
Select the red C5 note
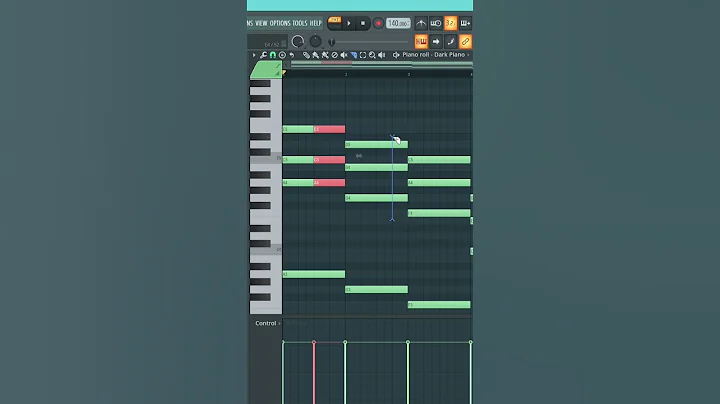(x=329, y=160)
